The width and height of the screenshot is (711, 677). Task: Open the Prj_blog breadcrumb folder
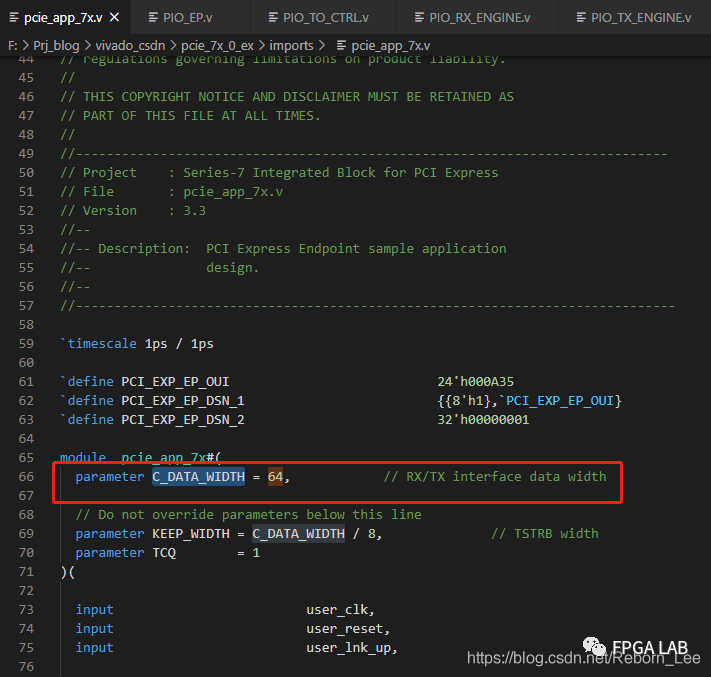click(56, 46)
